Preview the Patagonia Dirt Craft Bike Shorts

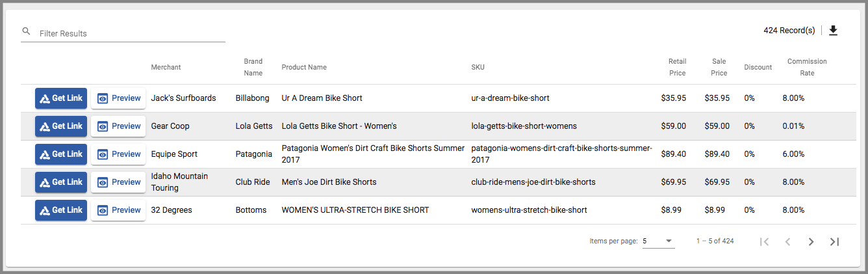[118, 154]
